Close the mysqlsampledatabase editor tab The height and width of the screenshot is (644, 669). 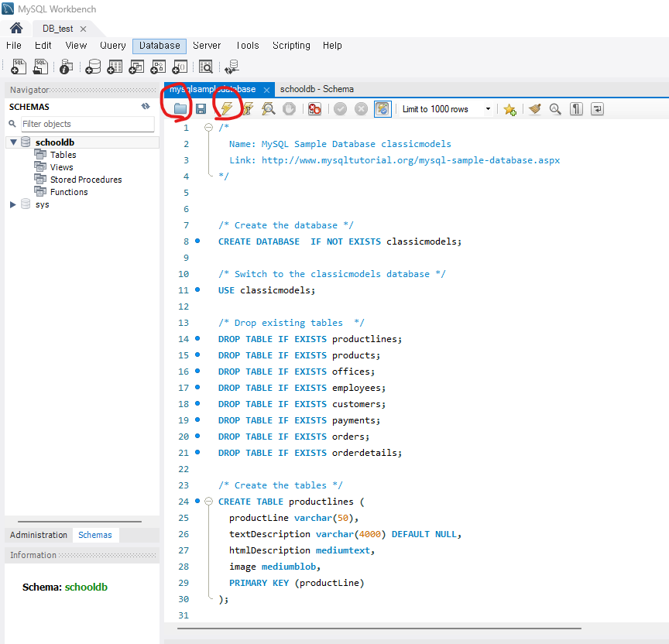click(x=266, y=90)
